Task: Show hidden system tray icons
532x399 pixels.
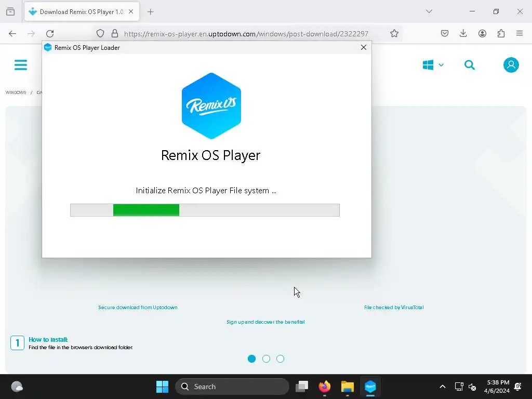Action: [x=443, y=387]
